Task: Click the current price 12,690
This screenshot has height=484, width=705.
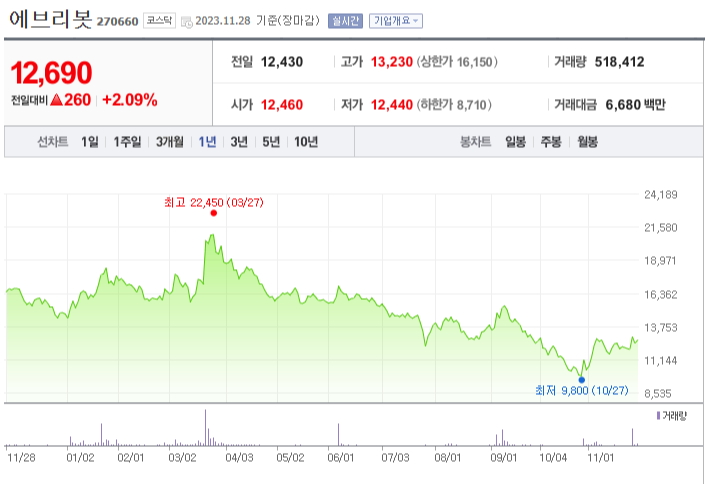Action: click(x=51, y=73)
